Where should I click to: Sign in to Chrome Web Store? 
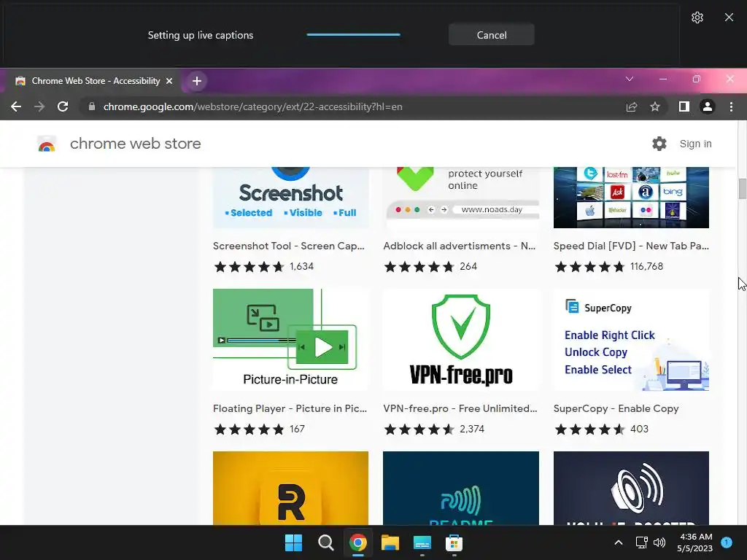[x=695, y=144]
